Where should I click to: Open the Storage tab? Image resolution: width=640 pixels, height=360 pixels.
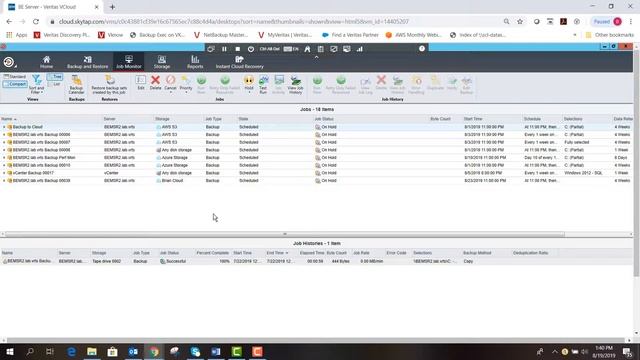(162, 62)
